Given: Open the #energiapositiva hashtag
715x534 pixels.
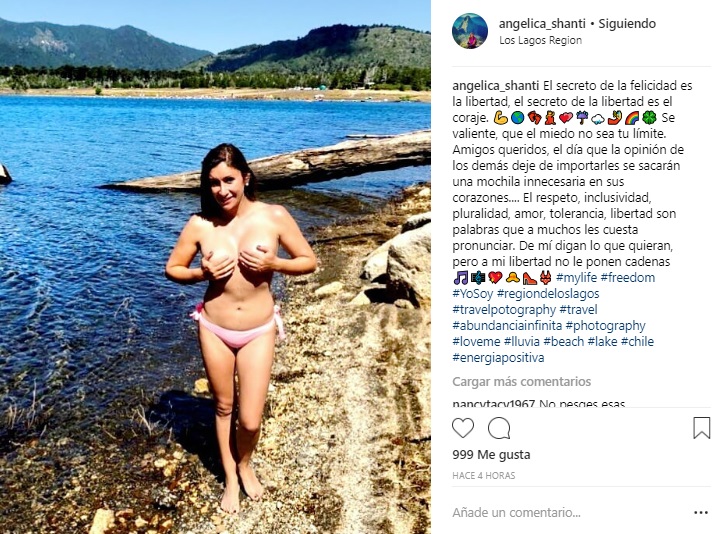Looking at the screenshot, I should point(498,358).
